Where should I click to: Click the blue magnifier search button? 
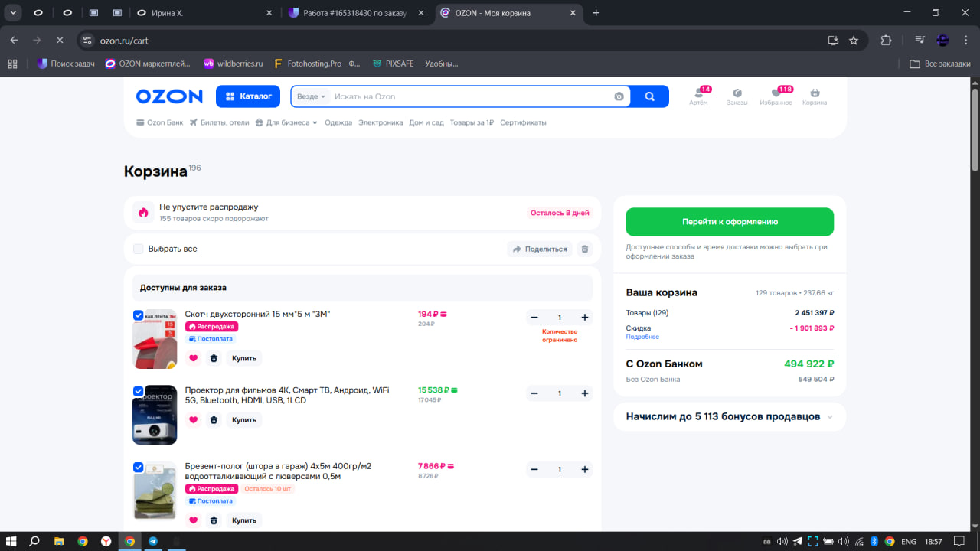[650, 96]
